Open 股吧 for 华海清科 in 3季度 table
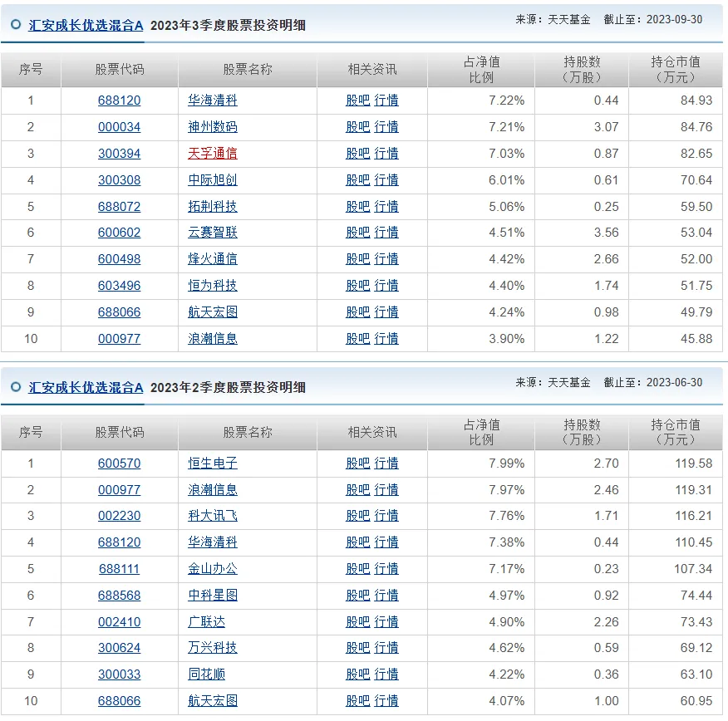The width and height of the screenshot is (728, 721). coord(358,101)
